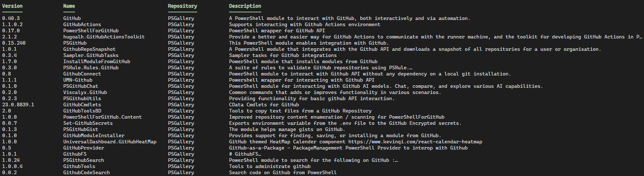Click the GithubCodeSearch module name
Viewport: 644px width, 176px height.
pyautogui.click(x=86, y=173)
